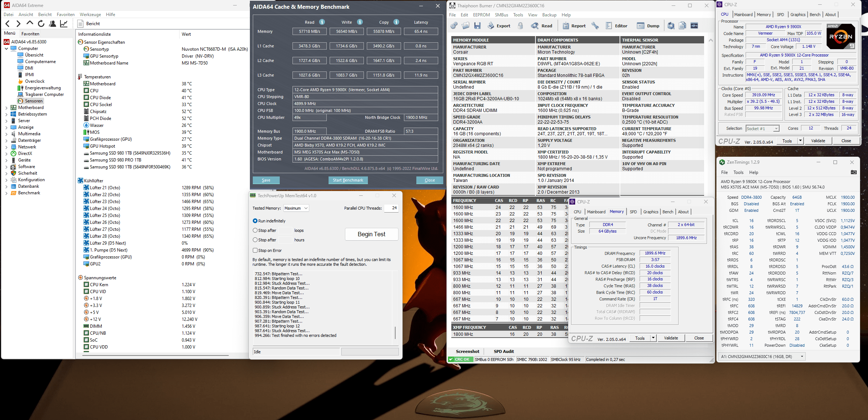Click the Copy info icon in benchmark

click(396, 22)
